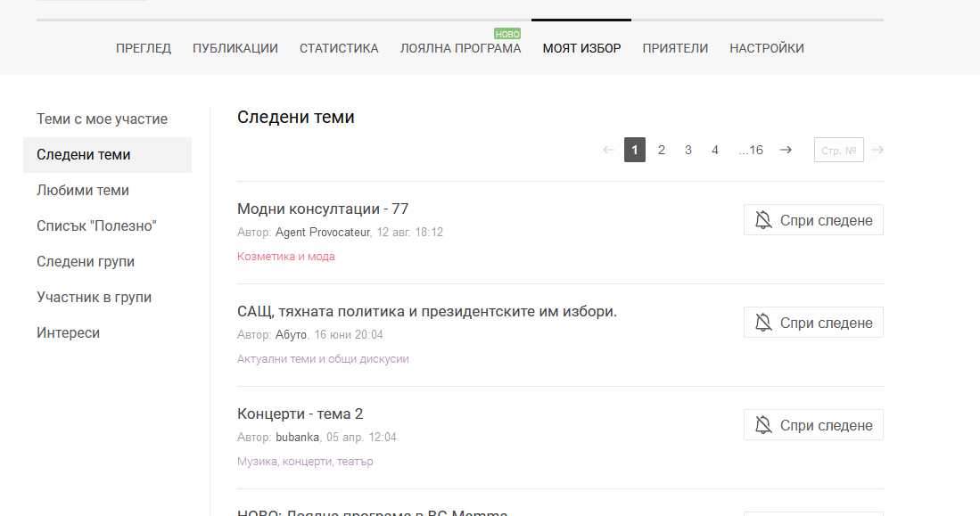Open Музика, концерти, театър category link
980x516 pixels.
click(305, 462)
